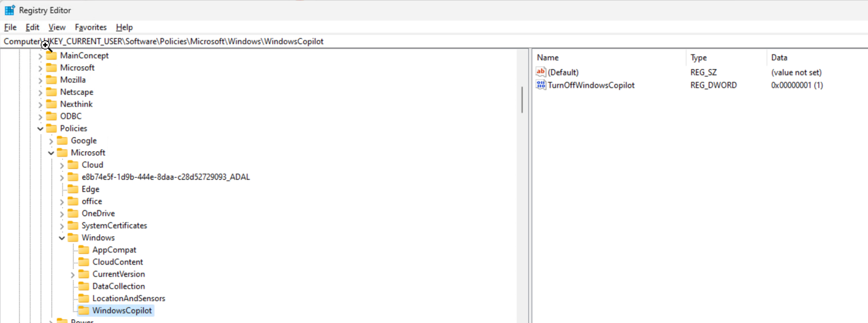This screenshot has width=868, height=323.
Task: Click the DataCollection folder icon
Action: (x=84, y=286)
